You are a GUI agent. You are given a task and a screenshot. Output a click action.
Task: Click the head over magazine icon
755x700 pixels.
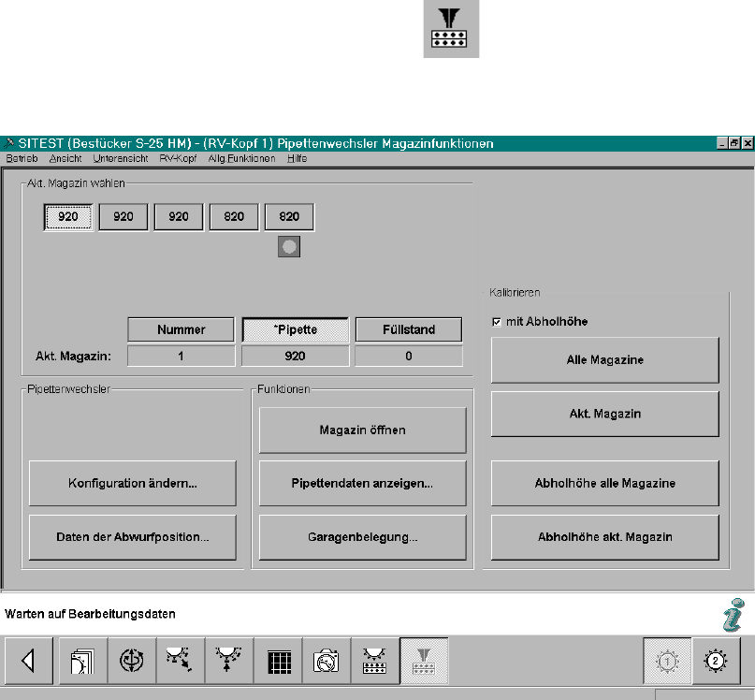[375, 661]
